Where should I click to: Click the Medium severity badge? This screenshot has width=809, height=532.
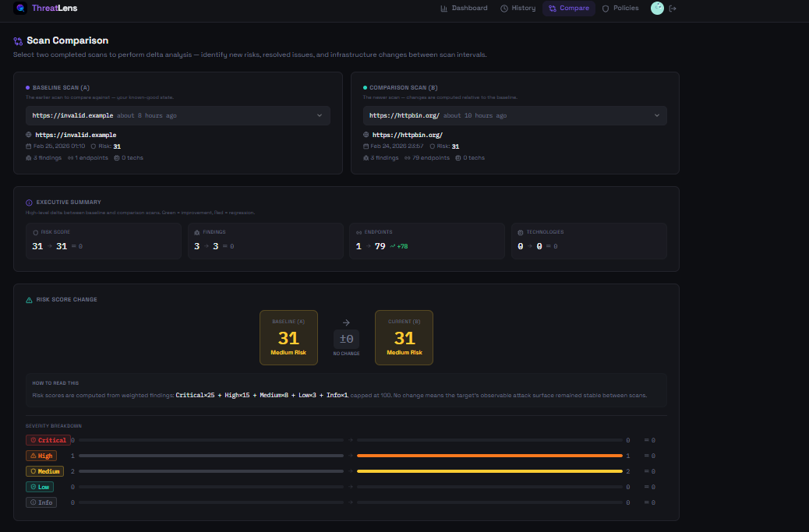click(x=45, y=471)
